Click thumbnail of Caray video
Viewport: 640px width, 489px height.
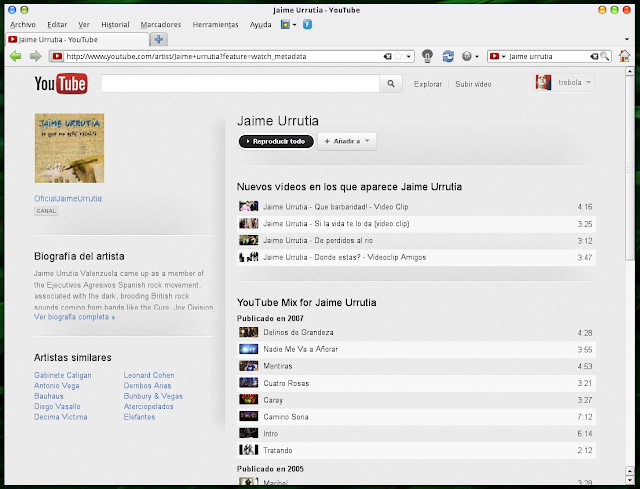click(249, 400)
